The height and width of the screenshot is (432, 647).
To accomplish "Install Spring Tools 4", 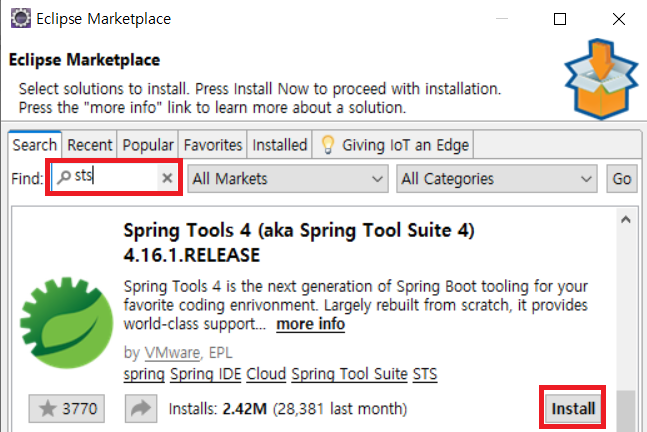I will 573,408.
